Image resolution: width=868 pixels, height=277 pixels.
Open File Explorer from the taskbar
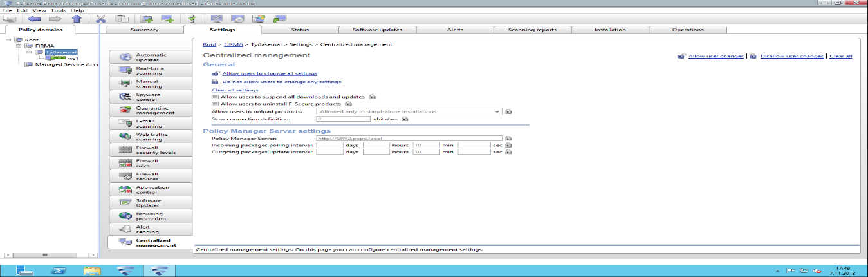click(x=92, y=270)
